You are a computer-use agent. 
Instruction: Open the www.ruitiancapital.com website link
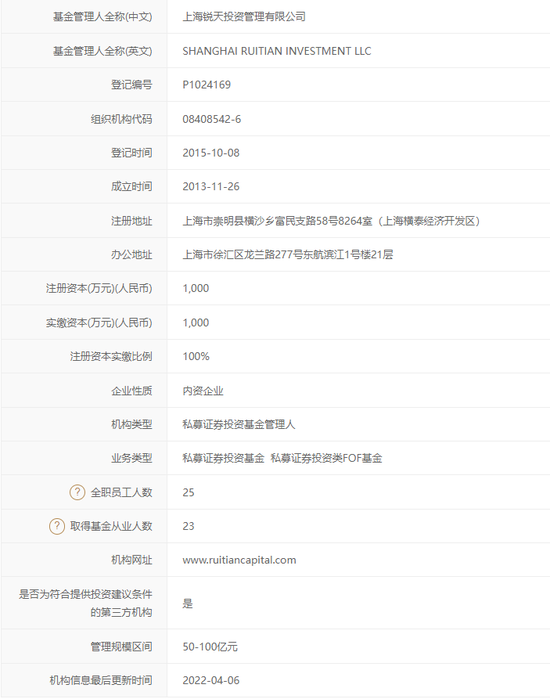[x=239, y=560]
